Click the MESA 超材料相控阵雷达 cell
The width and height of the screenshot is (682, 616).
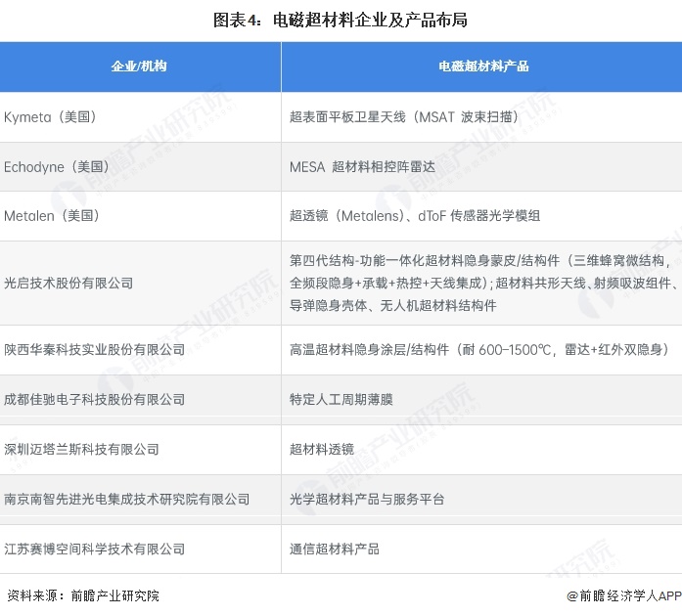coord(481,167)
